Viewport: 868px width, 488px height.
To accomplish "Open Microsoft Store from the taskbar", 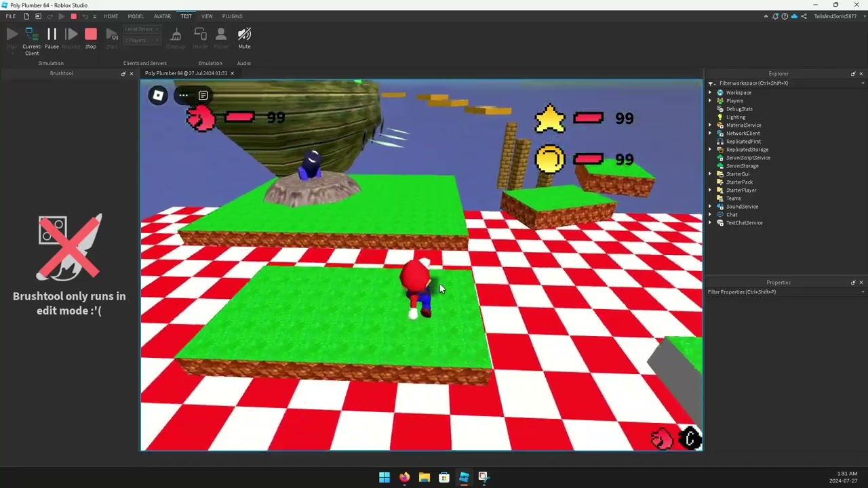I will tap(443, 477).
